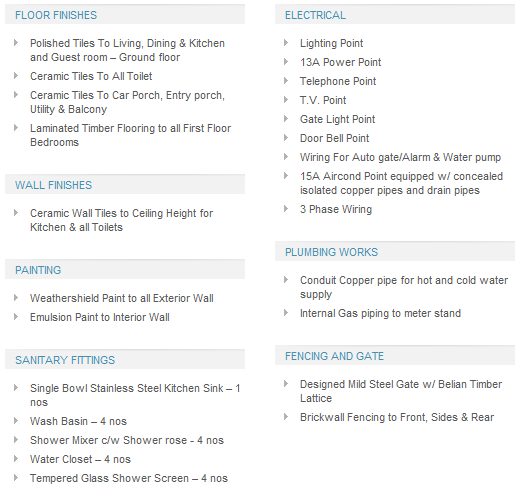Open the PLUMBING WORKS section heading

tap(395, 252)
